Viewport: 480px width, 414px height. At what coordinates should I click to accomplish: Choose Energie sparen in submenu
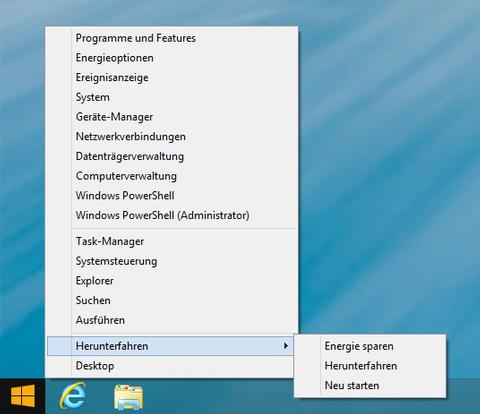click(x=370, y=346)
